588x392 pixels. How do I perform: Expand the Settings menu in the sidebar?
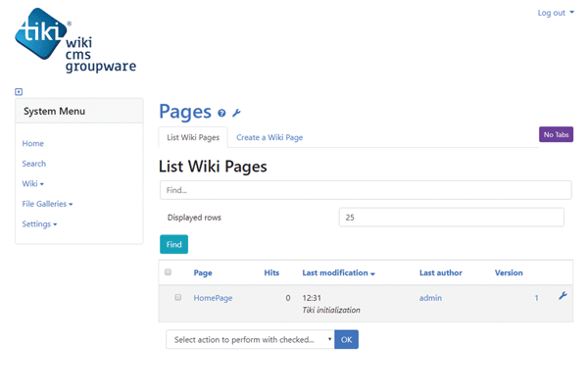coord(39,224)
